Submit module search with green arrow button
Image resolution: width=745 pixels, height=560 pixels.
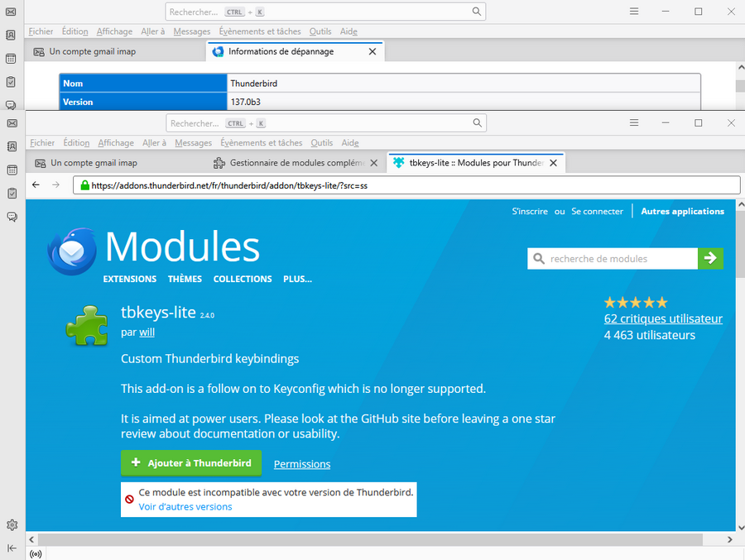tap(710, 258)
